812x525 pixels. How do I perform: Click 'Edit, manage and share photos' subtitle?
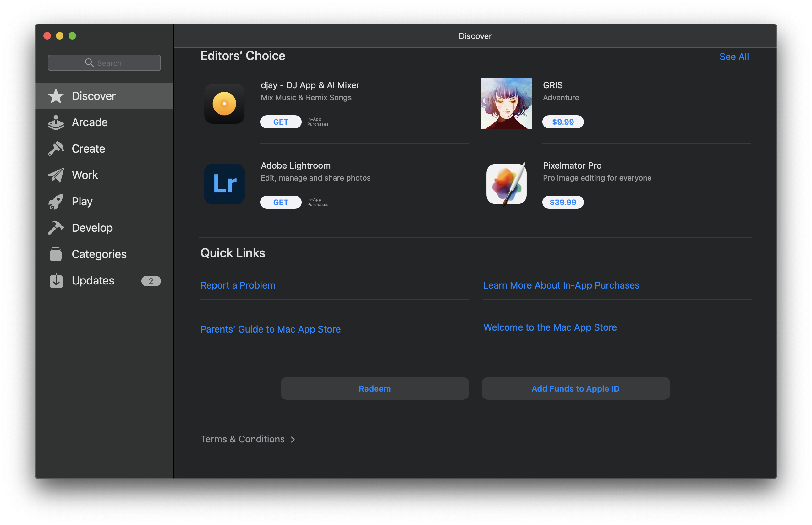[315, 178]
